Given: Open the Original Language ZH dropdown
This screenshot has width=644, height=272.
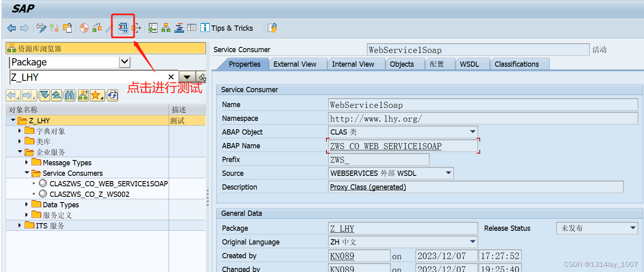Looking at the screenshot, I should click(x=472, y=242).
